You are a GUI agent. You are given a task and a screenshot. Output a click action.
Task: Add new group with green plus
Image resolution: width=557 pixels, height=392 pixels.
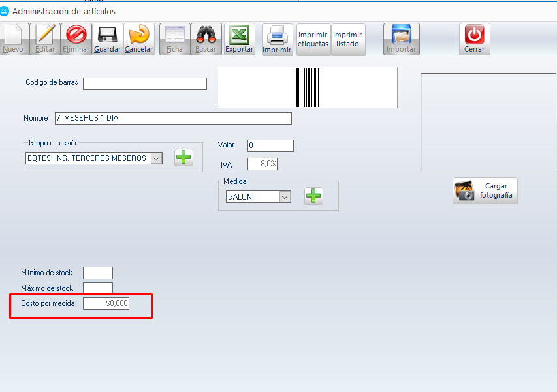tap(183, 157)
